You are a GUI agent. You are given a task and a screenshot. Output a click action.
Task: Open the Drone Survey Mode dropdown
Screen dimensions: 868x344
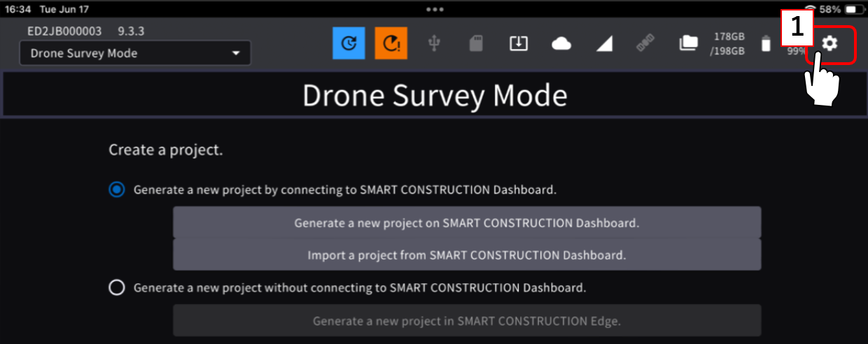coord(135,53)
